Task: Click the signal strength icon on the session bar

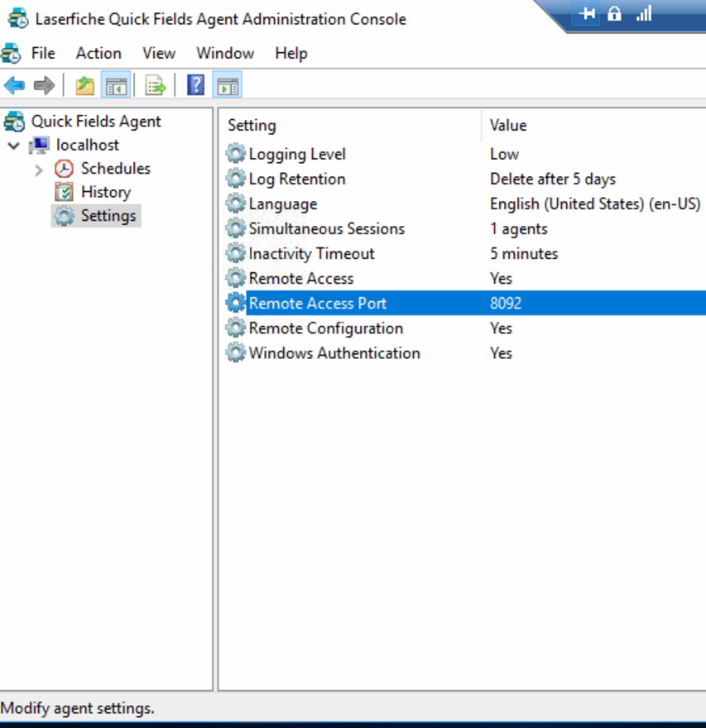Action: pos(644,13)
